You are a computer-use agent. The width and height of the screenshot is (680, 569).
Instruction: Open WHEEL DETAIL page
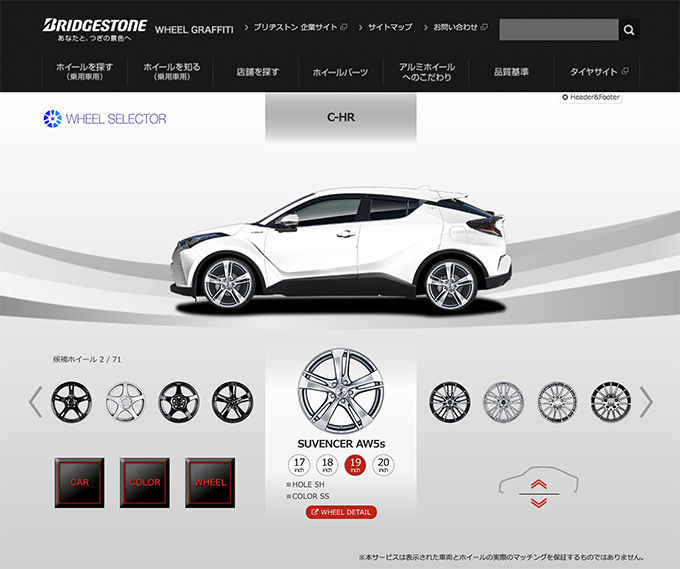341,512
